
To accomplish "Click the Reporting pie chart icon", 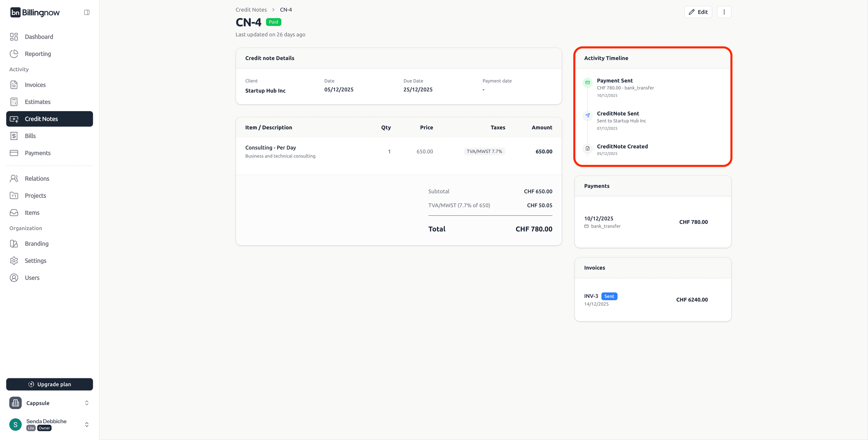I will pyautogui.click(x=14, y=54).
